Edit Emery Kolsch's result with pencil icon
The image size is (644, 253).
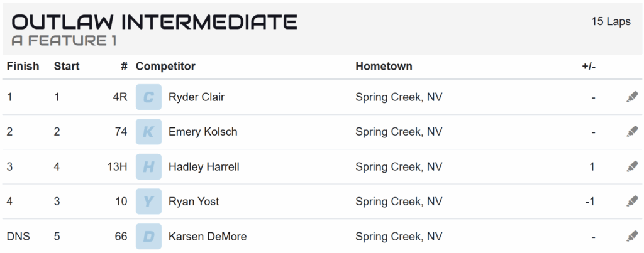point(632,132)
